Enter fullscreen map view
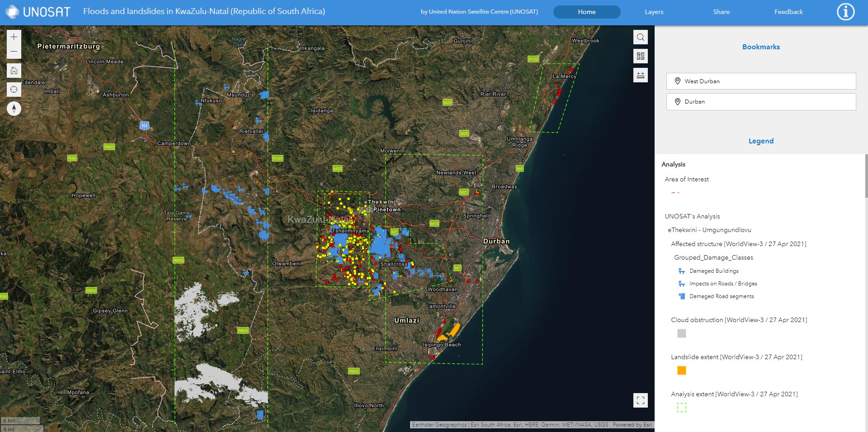868x432 pixels. [x=640, y=400]
